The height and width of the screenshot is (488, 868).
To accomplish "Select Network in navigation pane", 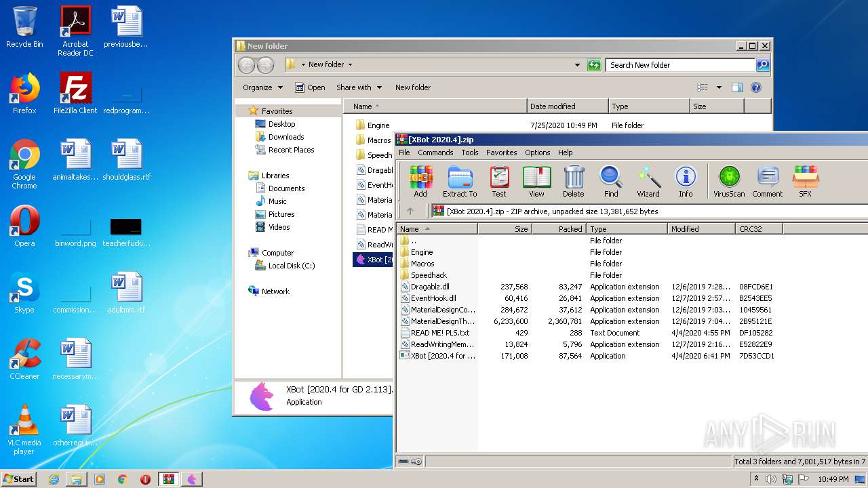I will coord(275,291).
